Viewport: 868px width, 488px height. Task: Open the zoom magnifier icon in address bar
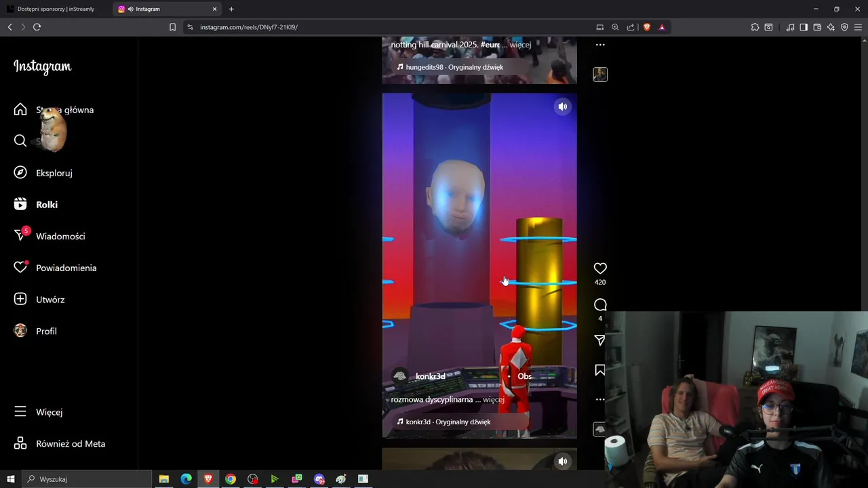615,27
